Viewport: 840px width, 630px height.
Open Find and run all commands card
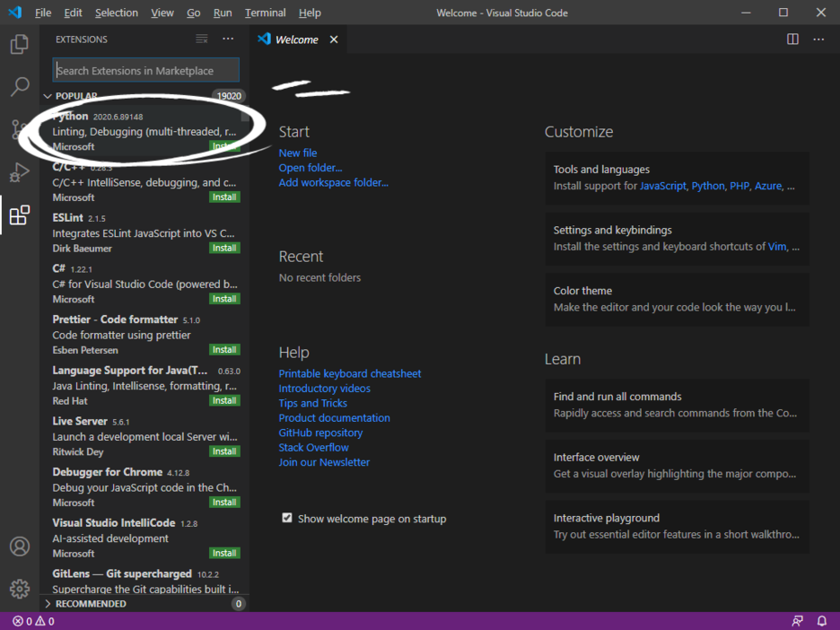click(x=678, y=406)
